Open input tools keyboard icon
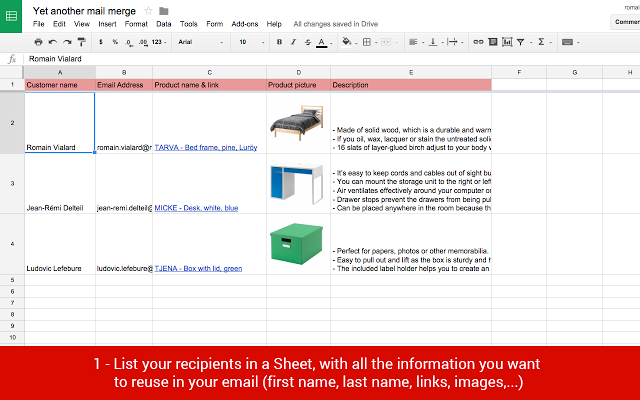The height and width of the screenshot is (400, 640). (x=567, y=42)
